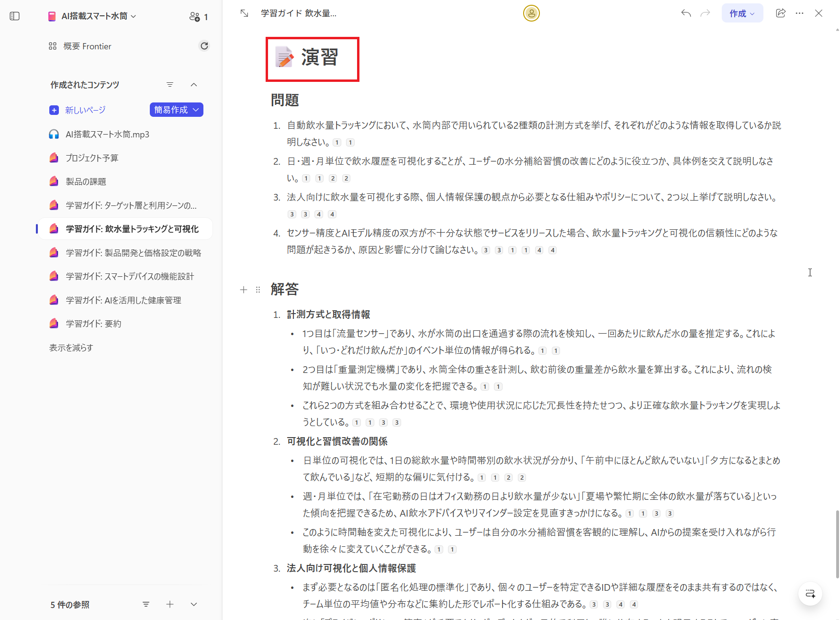
Task: Collapse the 作成されたコンテンツ section chevron
Action: pos(194,84)
